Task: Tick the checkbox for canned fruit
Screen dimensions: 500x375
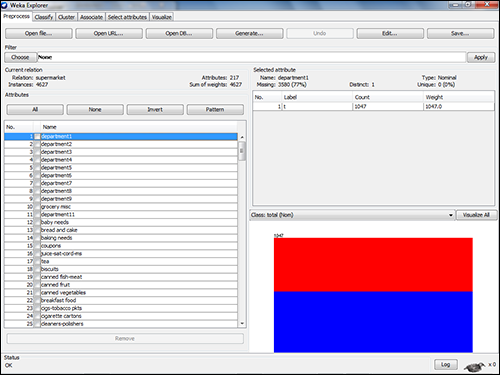Action: (37, 284)
